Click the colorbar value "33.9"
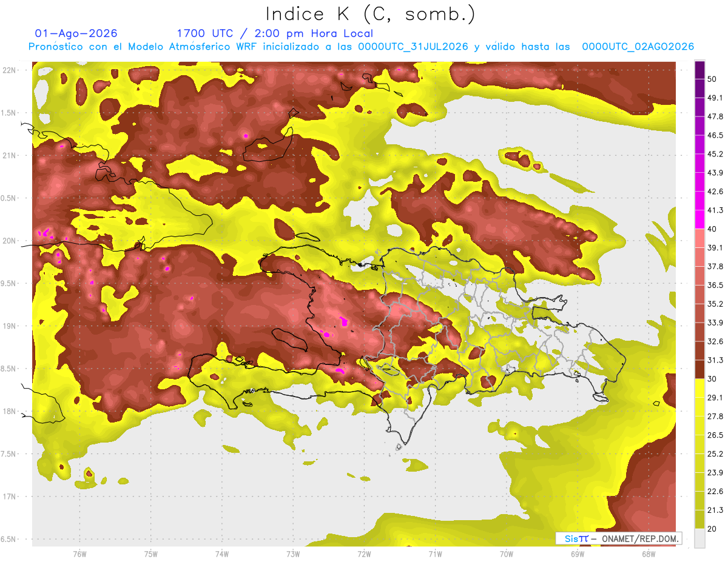Viewport: 728px width, 562px height. [715, 323]
